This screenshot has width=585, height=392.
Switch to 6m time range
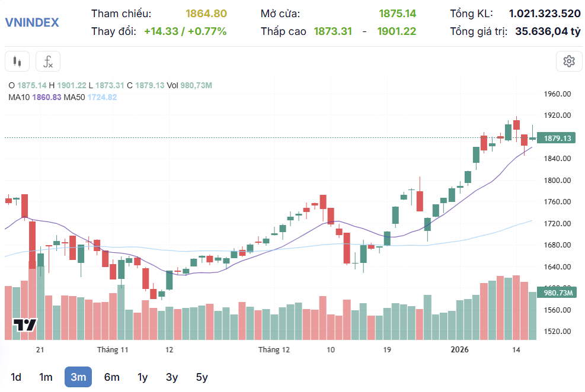(x=111, y=377)
